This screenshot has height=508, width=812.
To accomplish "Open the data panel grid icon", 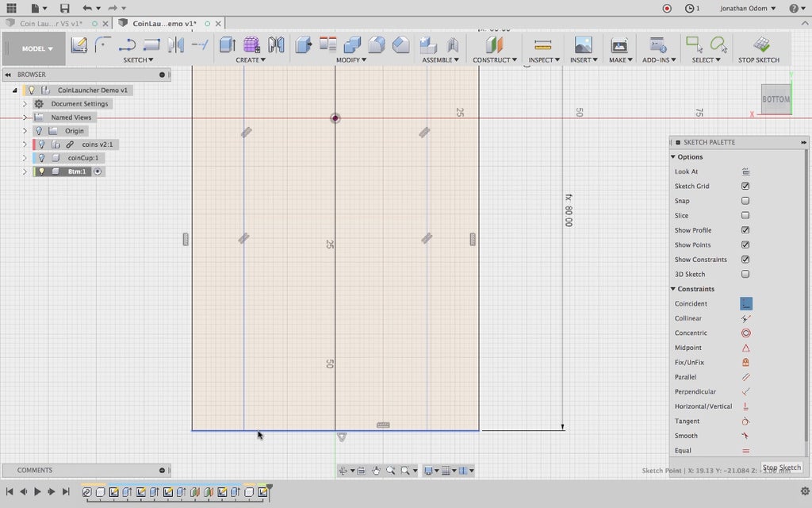I will point(11,8).
